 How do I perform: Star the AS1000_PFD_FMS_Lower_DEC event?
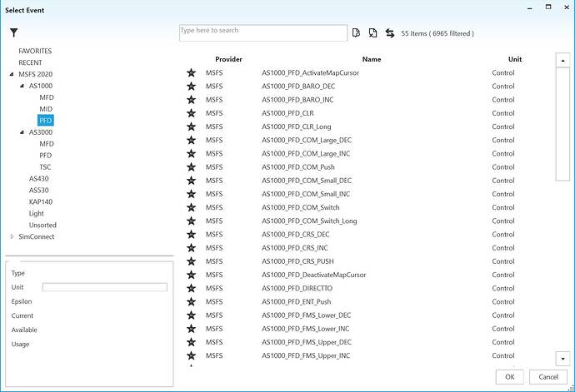[x=191, y=315]
